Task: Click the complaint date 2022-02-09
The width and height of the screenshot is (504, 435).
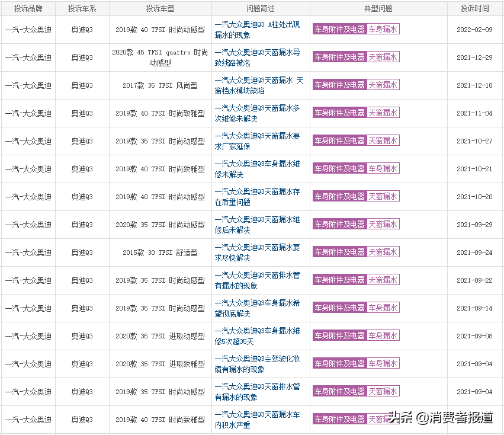Action: pos(474,30)
